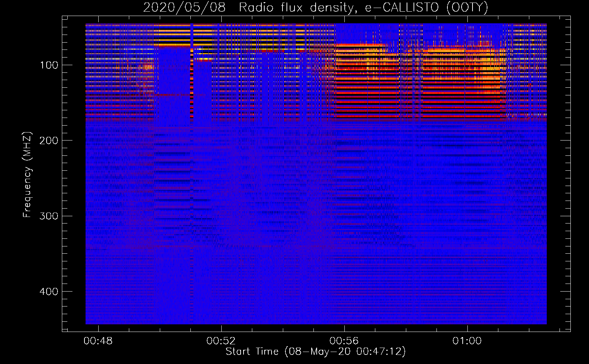
Task: Click the 'Start Time (08-May-20 00:47:12)' label
Action: pos(316,352)
